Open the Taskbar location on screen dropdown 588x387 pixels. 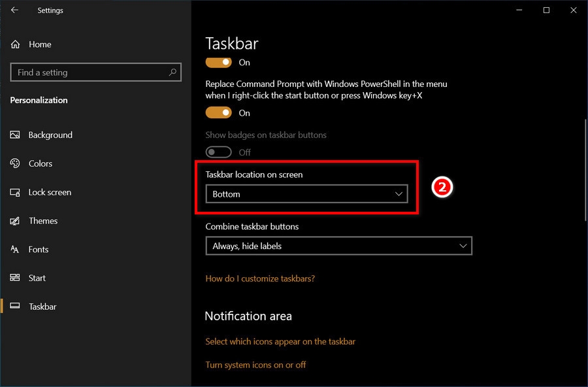click(x=306, y=194)
